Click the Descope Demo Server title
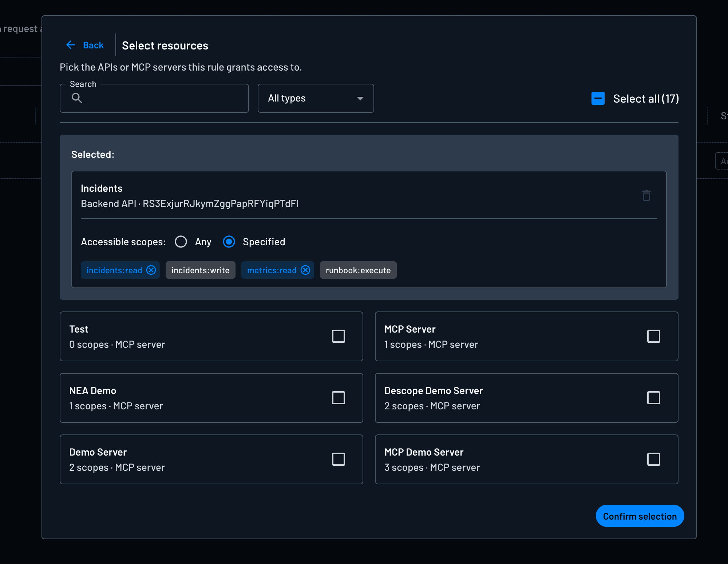This screenshot has height=564, width=728. pos(434,391)
